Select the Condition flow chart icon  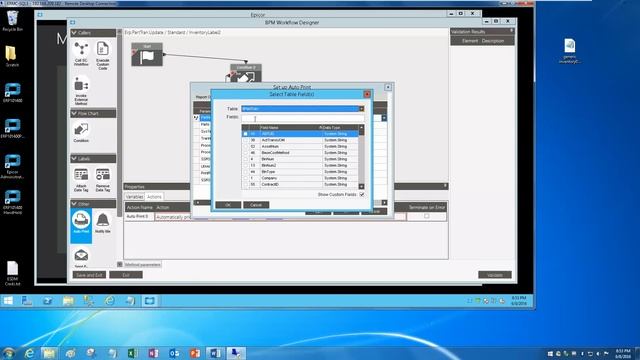coord(81,133)
